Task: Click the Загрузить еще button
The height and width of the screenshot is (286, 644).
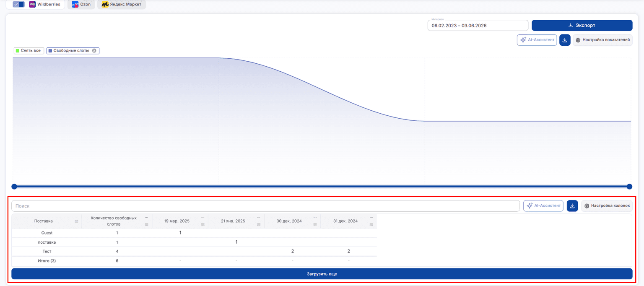Action: pyautogui.click(x=322, y=274)
